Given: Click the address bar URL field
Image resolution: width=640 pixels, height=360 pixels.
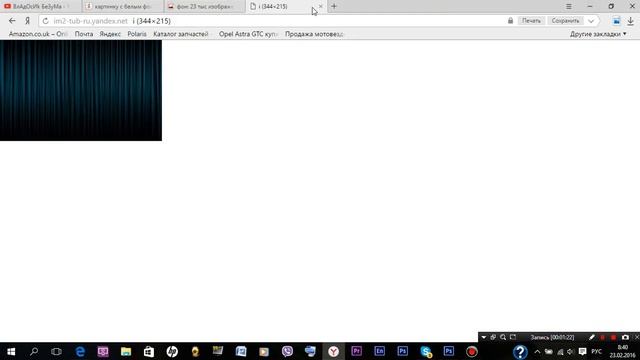Looking at the screenshot, I should click(278, 21).
